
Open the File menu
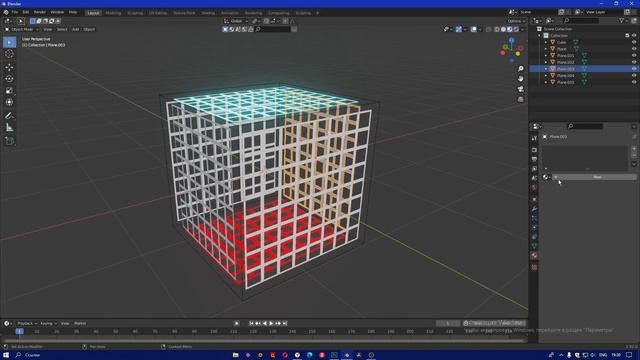(x=15, y=12)
